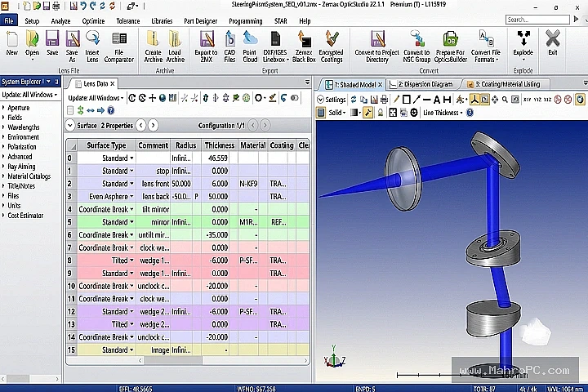Click the Load Archive icon

tap(175, 47)
